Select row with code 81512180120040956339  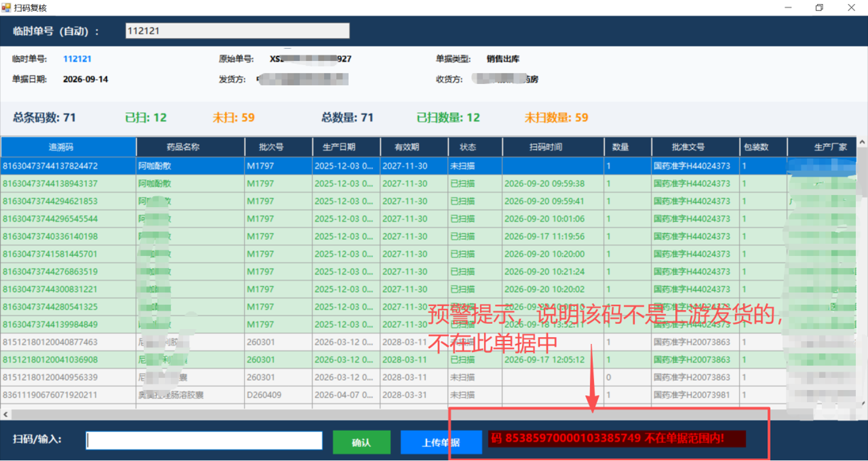pos(429,377)
